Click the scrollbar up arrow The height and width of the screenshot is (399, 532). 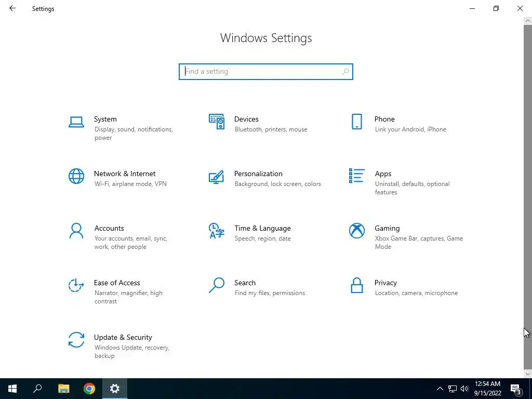coord(528,21)
